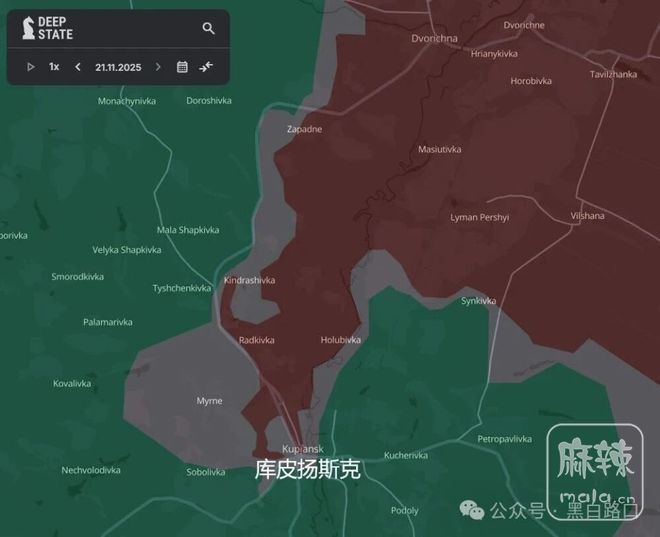Viewport: 660px width, 537px height.
Task: Click the Smorodkivka label
Action: pos(77,277)
